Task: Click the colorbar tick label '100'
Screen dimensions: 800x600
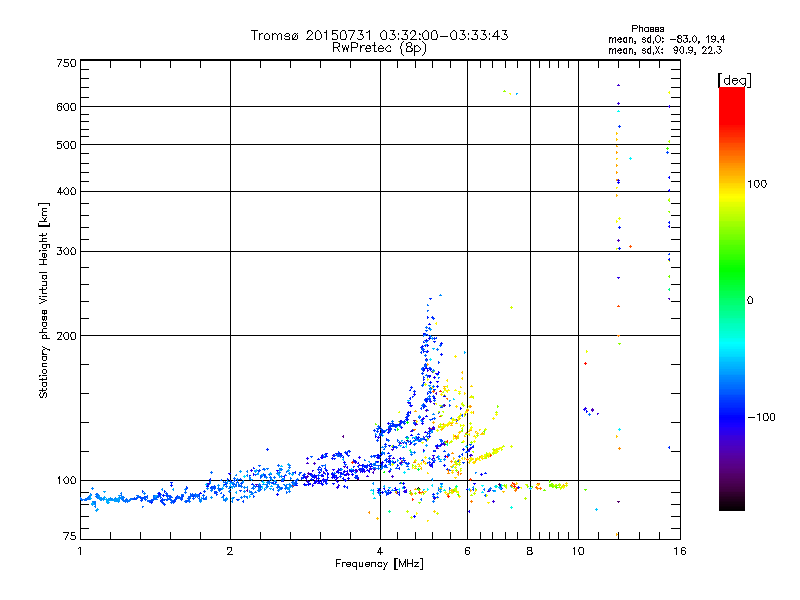Action: click(x=757, y=184)
